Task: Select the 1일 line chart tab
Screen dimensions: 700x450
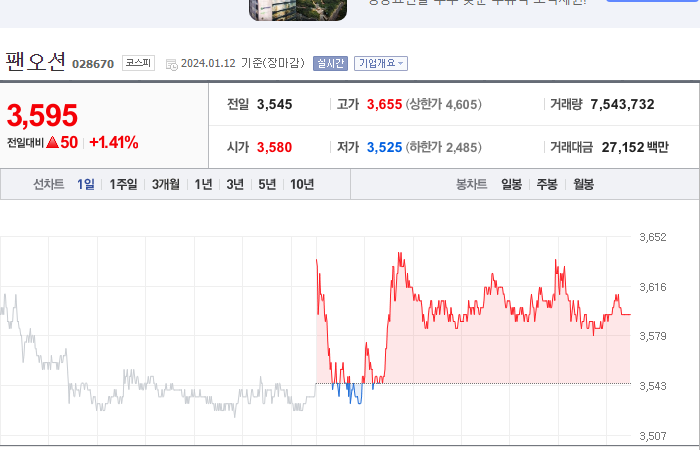Action: 86,184
